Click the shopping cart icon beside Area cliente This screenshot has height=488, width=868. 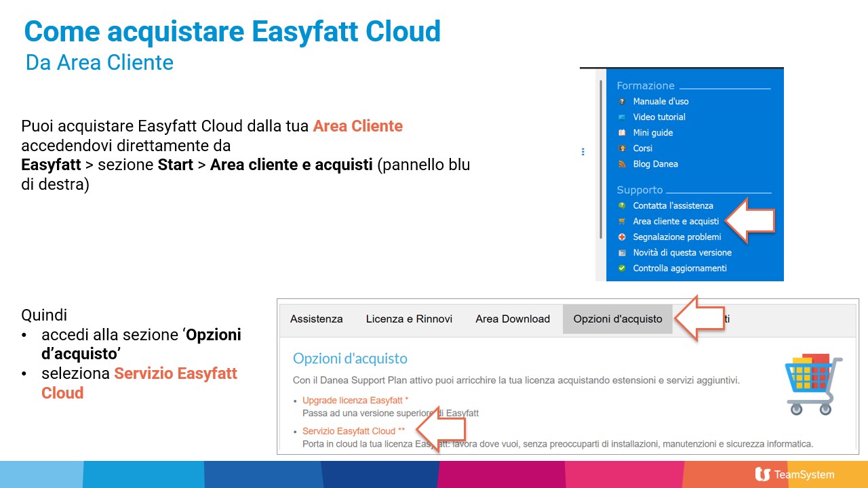coord(622,222)
